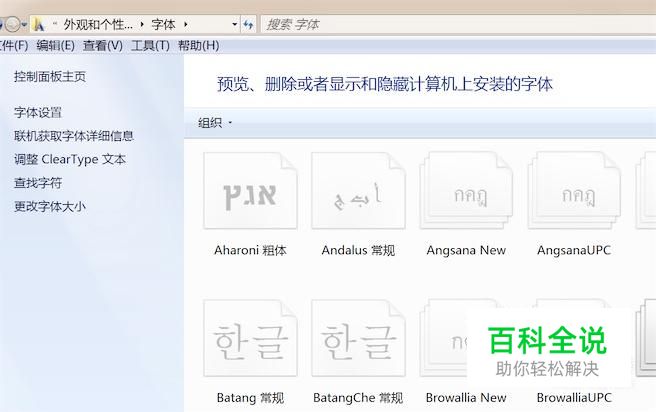The image size is (656, 412).
Task: Select the AngsanaUPC label
Action: coord(574,251)
